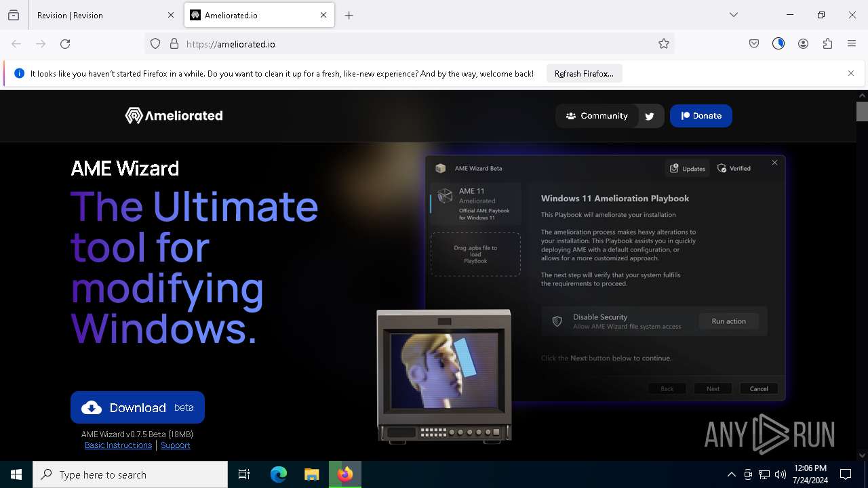Image resolution: width=868 pixels, height=488 pixels.
Task: Click the Firefox account profile icon
Action: (x=803, y=44)
